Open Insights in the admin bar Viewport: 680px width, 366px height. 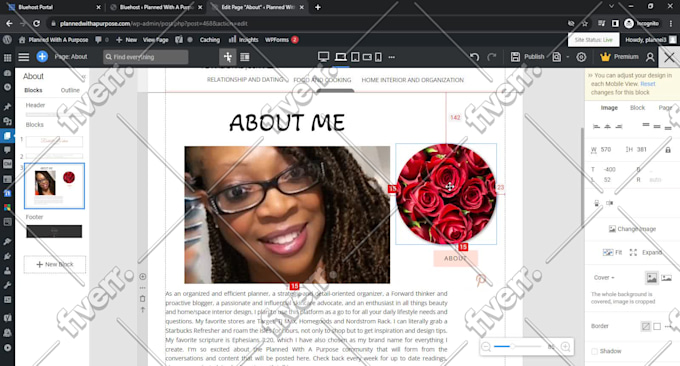(x=243, y=39)
